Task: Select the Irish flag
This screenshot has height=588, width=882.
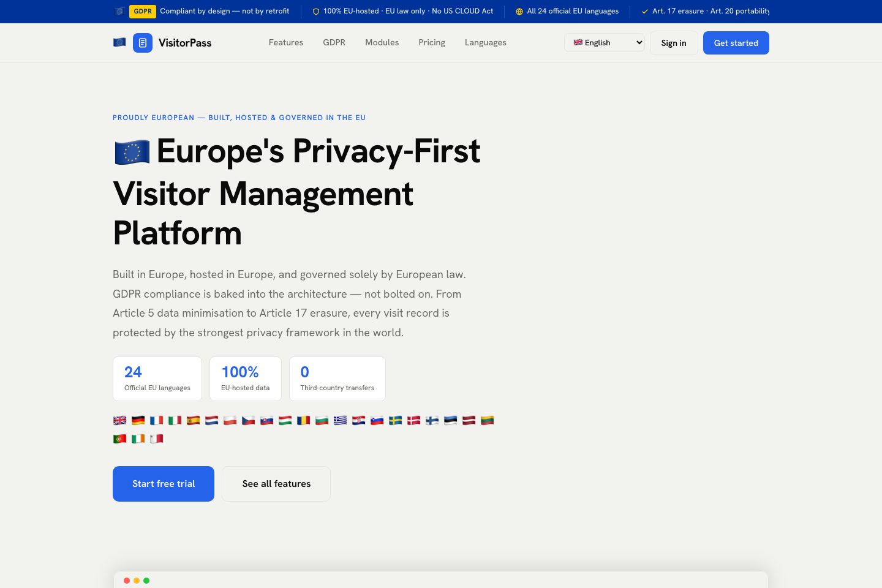Action: (x=138, y=439)
